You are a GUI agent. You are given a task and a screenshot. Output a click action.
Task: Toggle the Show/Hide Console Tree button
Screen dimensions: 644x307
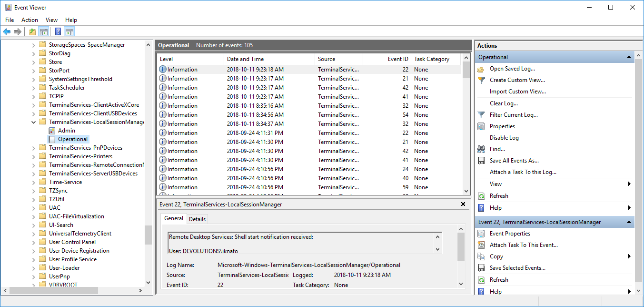[x=44, y=32]
